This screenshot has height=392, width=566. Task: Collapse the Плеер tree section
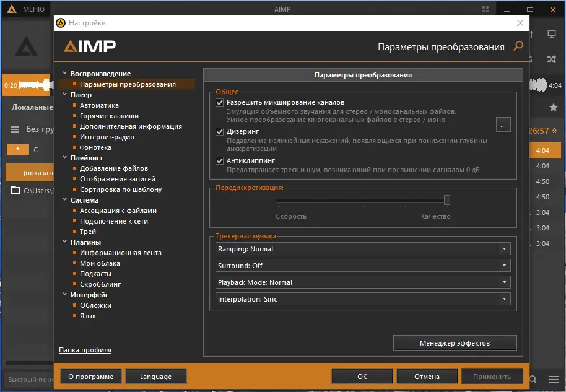pos(64,94)
